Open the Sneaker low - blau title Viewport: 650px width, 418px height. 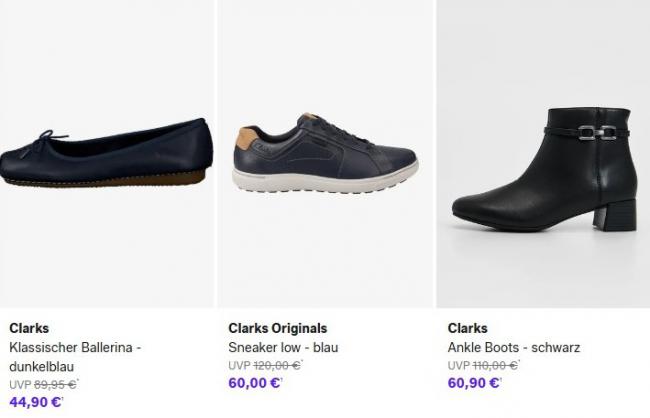285,347
